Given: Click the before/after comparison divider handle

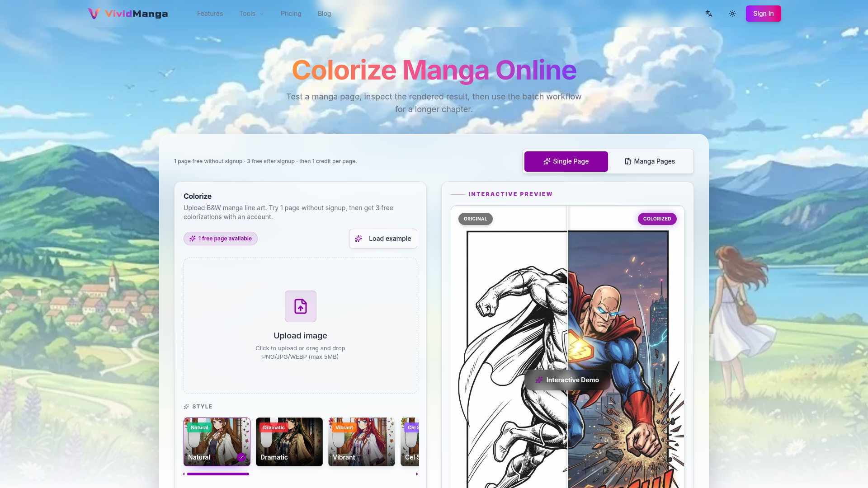Looking at the screenshot, I should click(568, 347).
